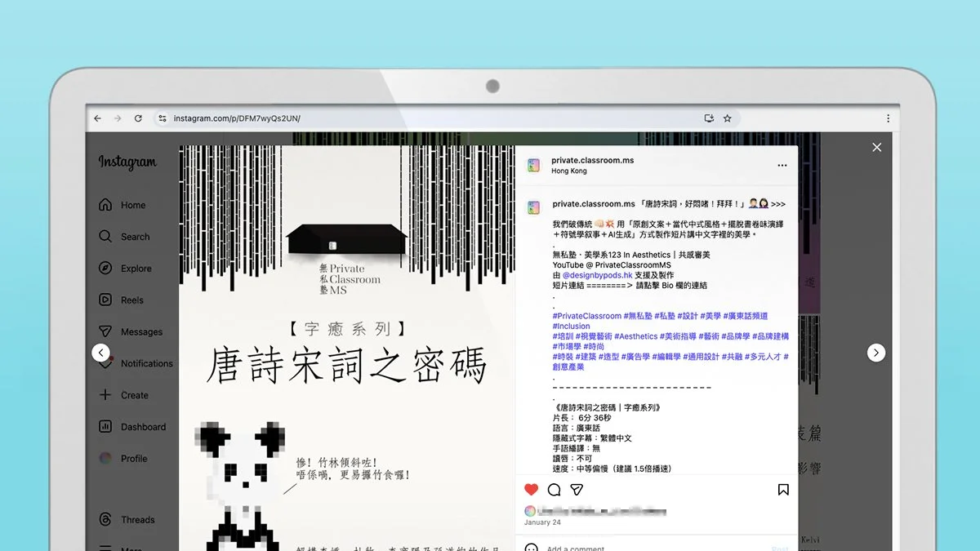Click the comment bubble icon
The height and width of the screenshot is (551, 980).
[x=554, y=490]
